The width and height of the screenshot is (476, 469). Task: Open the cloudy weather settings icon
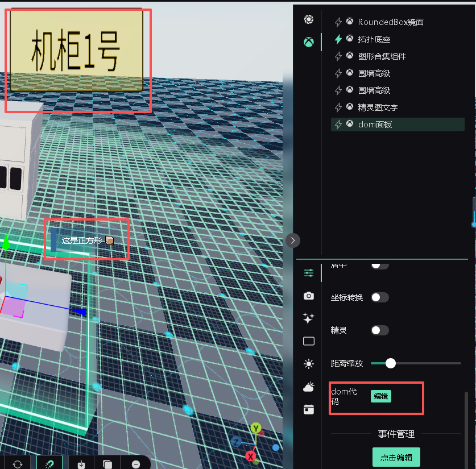pyautogui.click(x=308, y=387)
